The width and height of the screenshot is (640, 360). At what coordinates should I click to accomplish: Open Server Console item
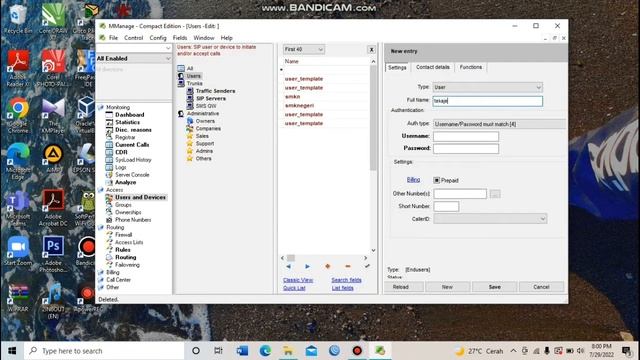tap(132, 175)
